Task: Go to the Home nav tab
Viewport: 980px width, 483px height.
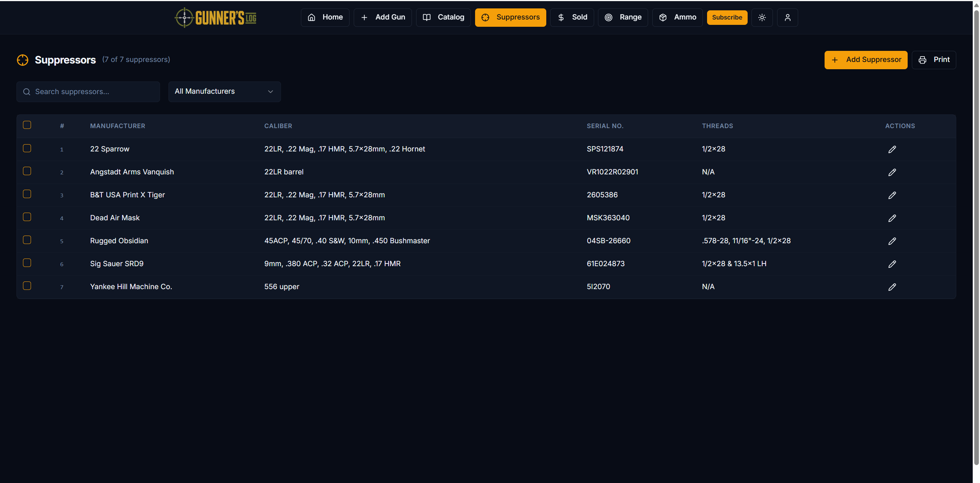Action: [325, 18]
